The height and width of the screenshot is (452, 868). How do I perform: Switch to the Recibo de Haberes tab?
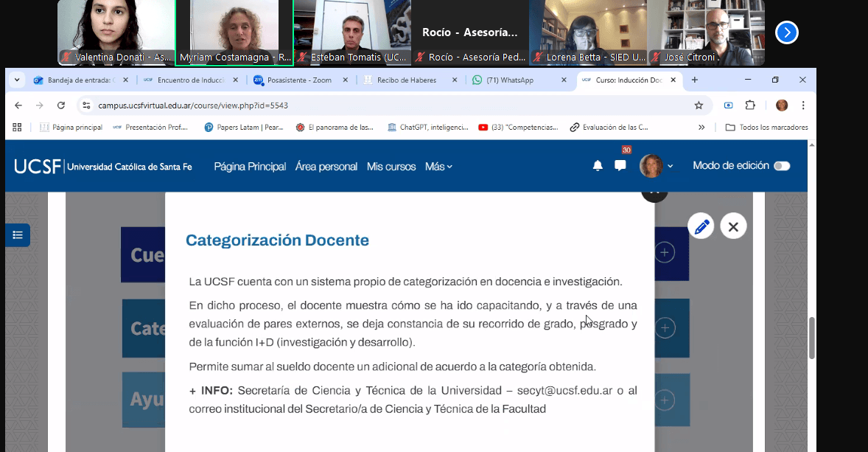pyautogui.click(x=405, y=80)
